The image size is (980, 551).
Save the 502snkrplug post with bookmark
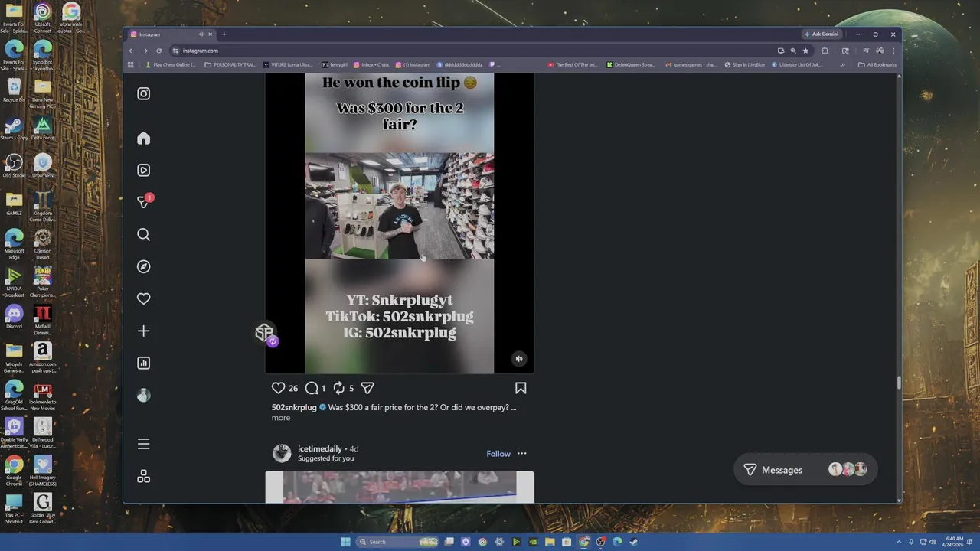coord(521,388)
